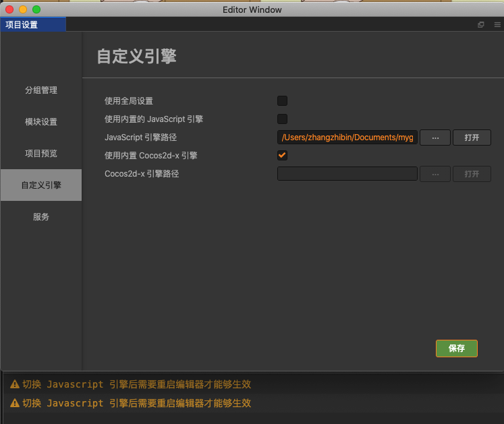Select 自定义引擎 in the sidebar
504x424 pixels.
[41, 185]
